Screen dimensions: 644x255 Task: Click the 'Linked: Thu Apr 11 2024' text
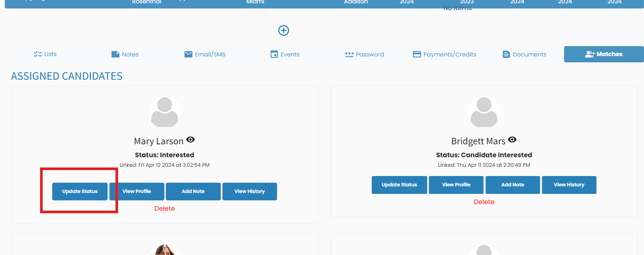pos(484,165)
